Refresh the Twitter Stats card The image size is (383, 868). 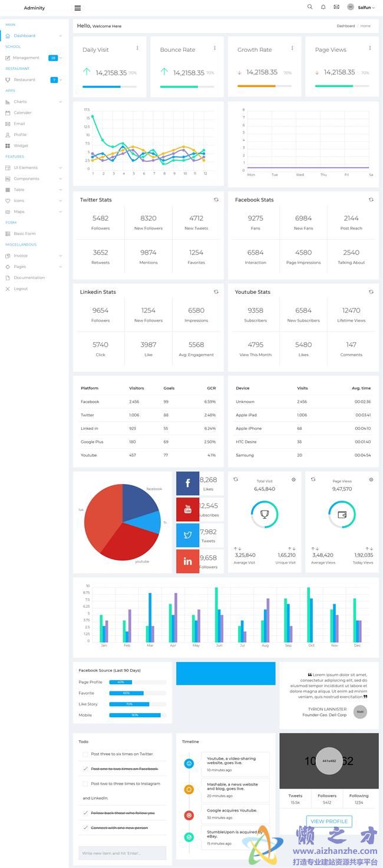coord(216,200)
